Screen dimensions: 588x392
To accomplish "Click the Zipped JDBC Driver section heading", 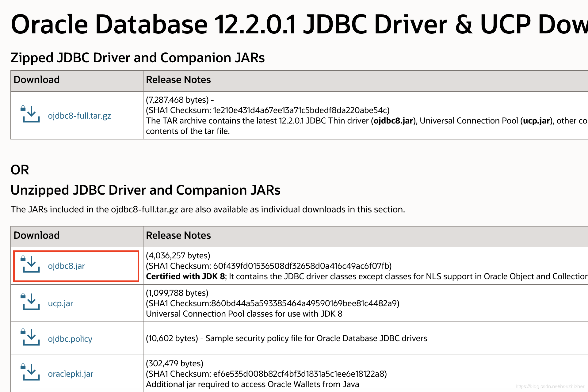I will click(138, 58).
